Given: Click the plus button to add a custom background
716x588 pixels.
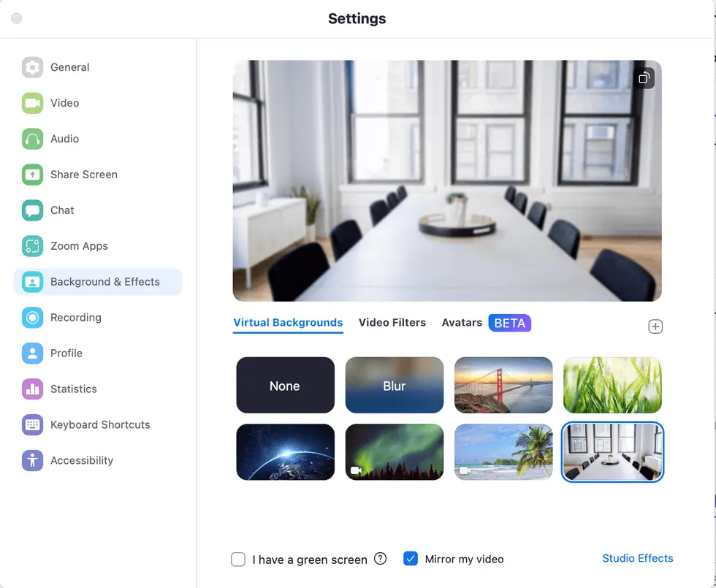Looking at the screenshot, I should tap(655, 327).
